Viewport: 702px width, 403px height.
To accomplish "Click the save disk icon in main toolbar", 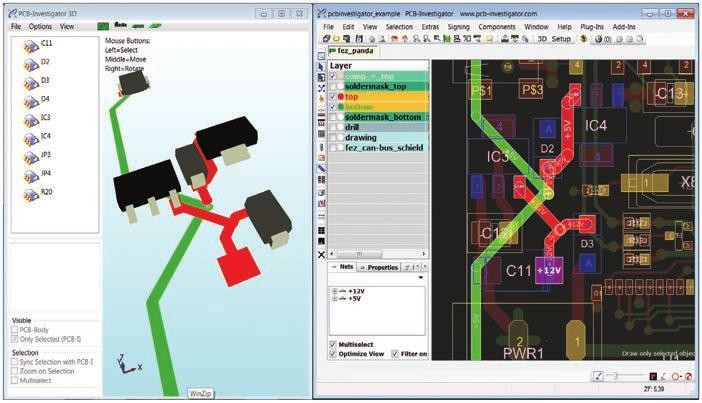I will [x=359, y=39].
